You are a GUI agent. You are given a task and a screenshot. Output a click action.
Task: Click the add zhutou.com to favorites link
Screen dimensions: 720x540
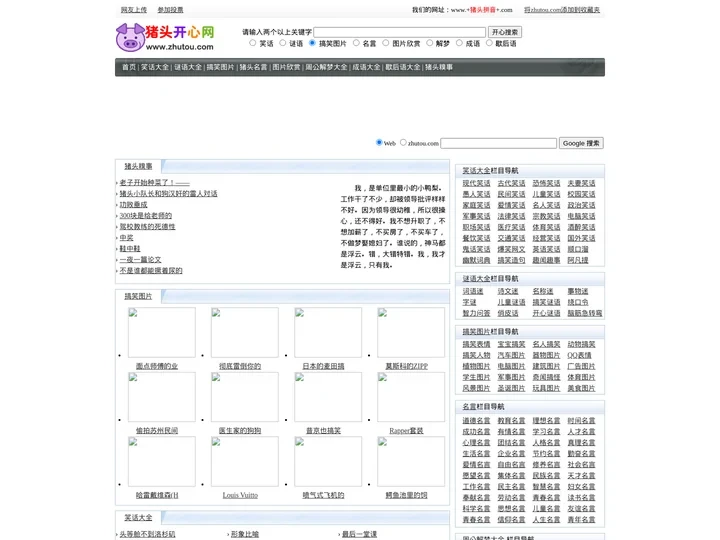tap(562, 10)
